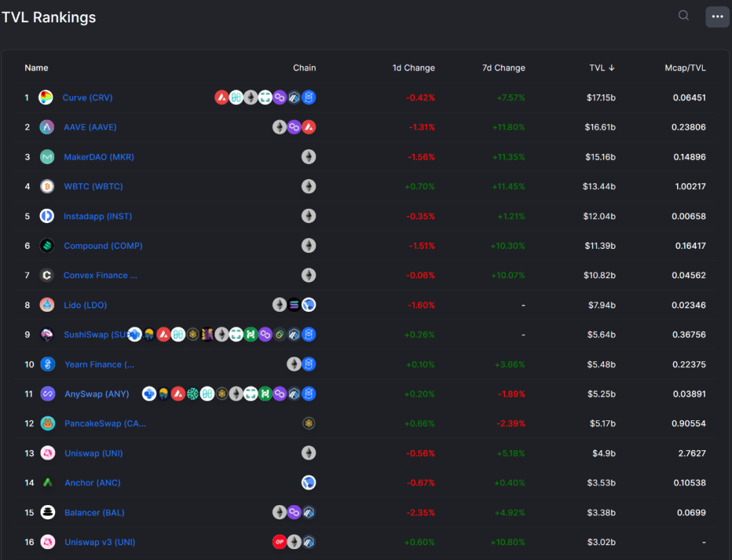The image size is (732, 560).
Task: Click the Anchor green logo icon
Action: tap(47, 483)
